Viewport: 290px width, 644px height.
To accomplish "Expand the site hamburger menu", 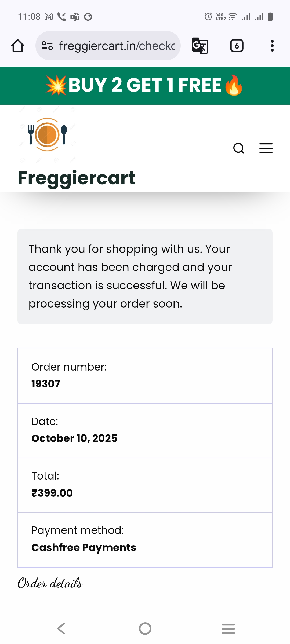I will tap(266, 148).
